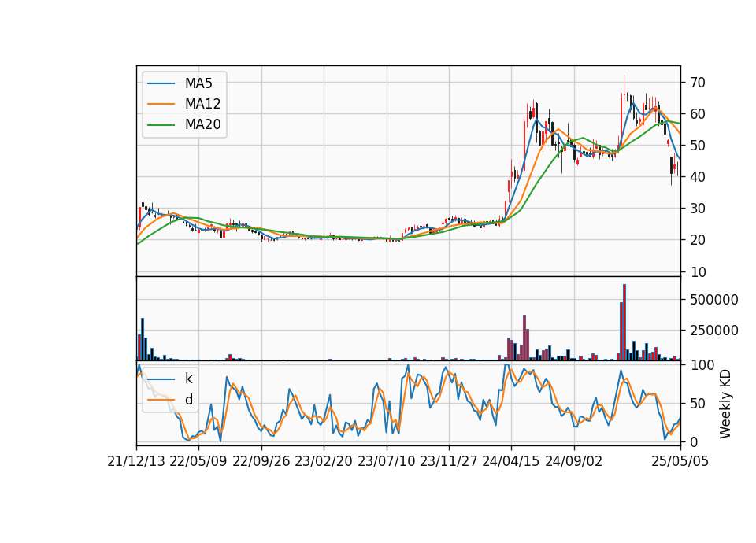
Task: Click the tallest volume bar above 500000
Action: 624,323
